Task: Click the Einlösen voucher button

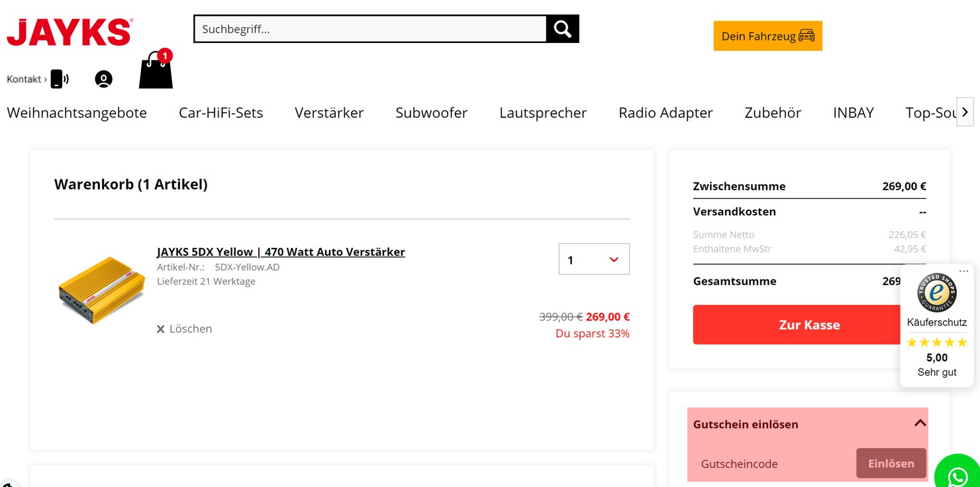Action: coord(891,463)
